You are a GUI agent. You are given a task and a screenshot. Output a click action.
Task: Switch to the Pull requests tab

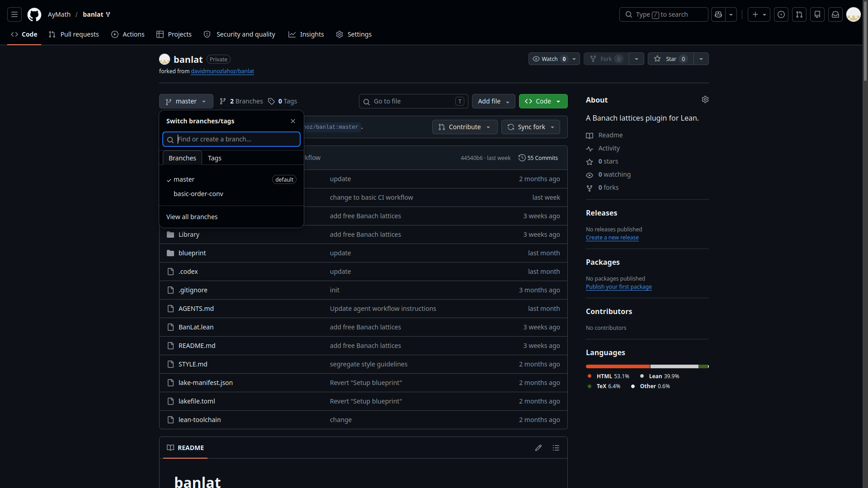coord(74,34)
